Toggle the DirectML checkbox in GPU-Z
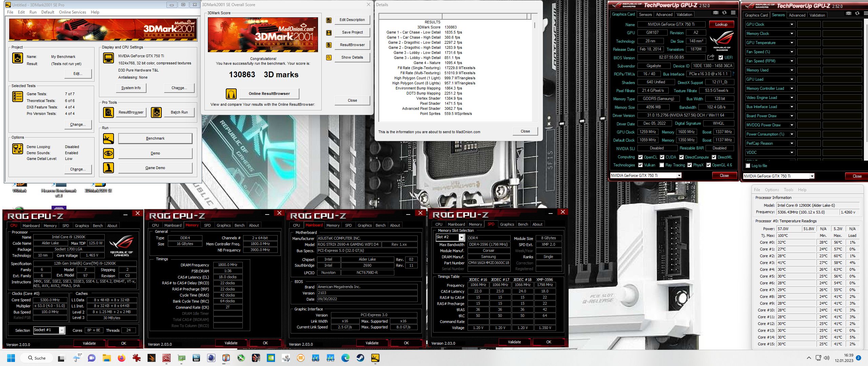 coord(714,157)
